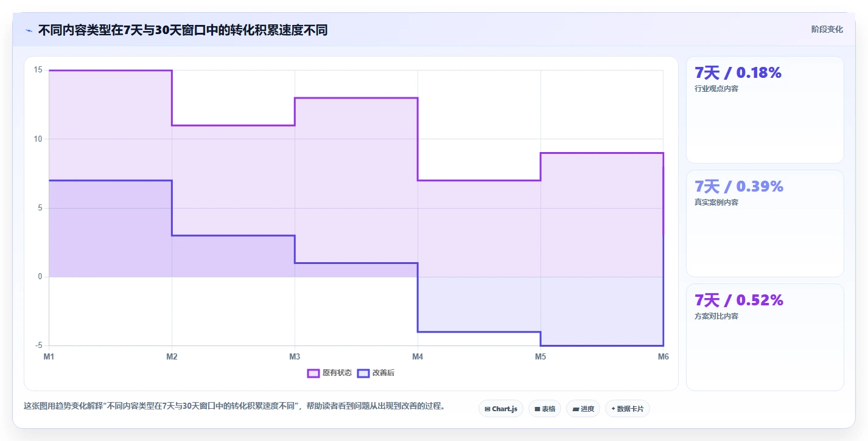Click the M5 axis label

[x=541, y=357]
